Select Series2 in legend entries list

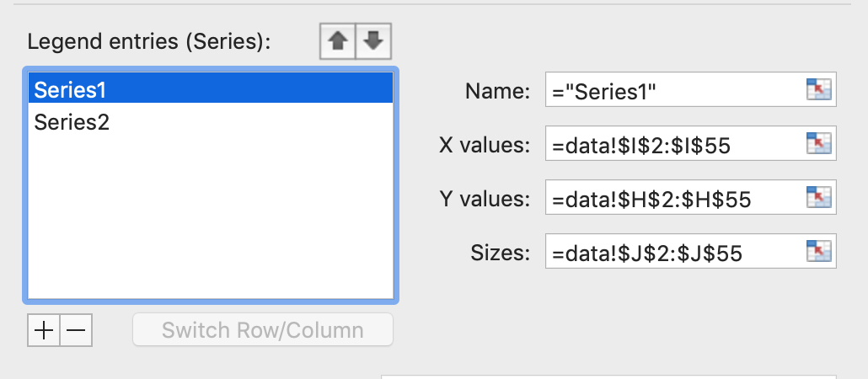tap(211, 122)
